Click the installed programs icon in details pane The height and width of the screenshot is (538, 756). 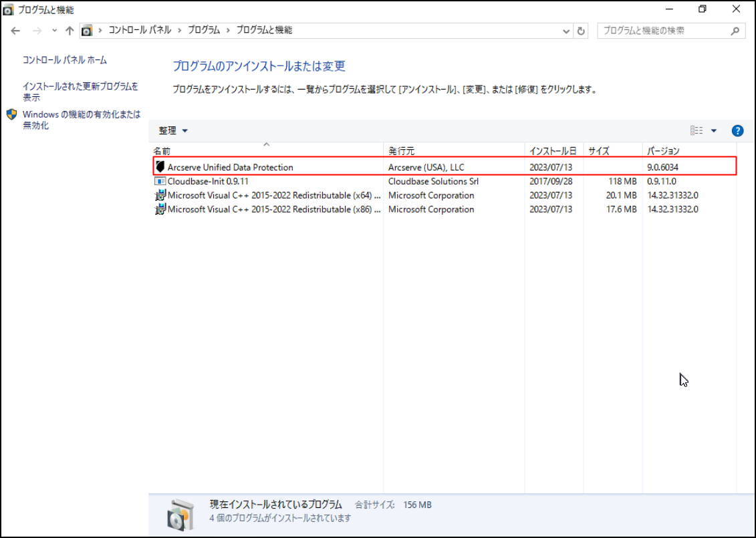point(180,514)
